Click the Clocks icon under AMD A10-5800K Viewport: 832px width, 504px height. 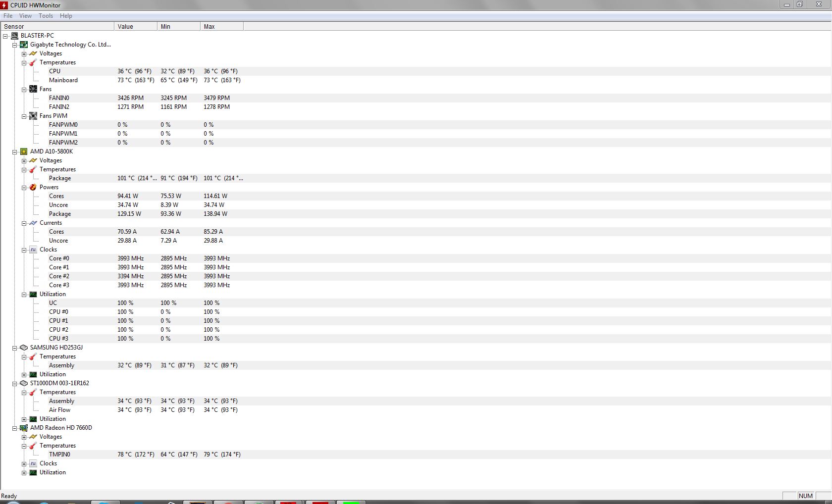coord(33,250)
